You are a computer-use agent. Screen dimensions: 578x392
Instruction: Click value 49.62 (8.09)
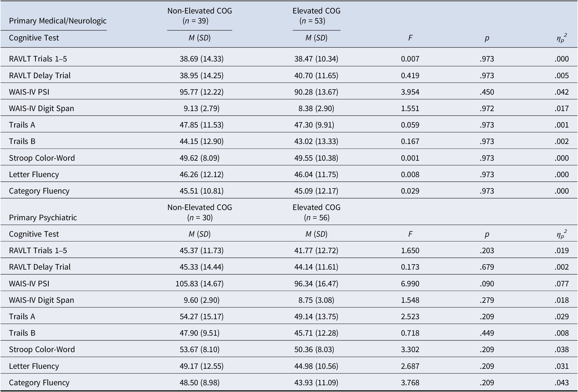[x=200, y=158]
